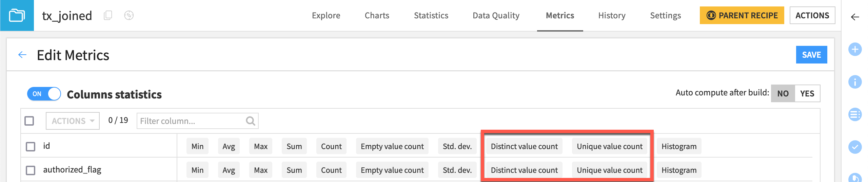
Task: Enable Sum metric for id
Action: (294, 146)
